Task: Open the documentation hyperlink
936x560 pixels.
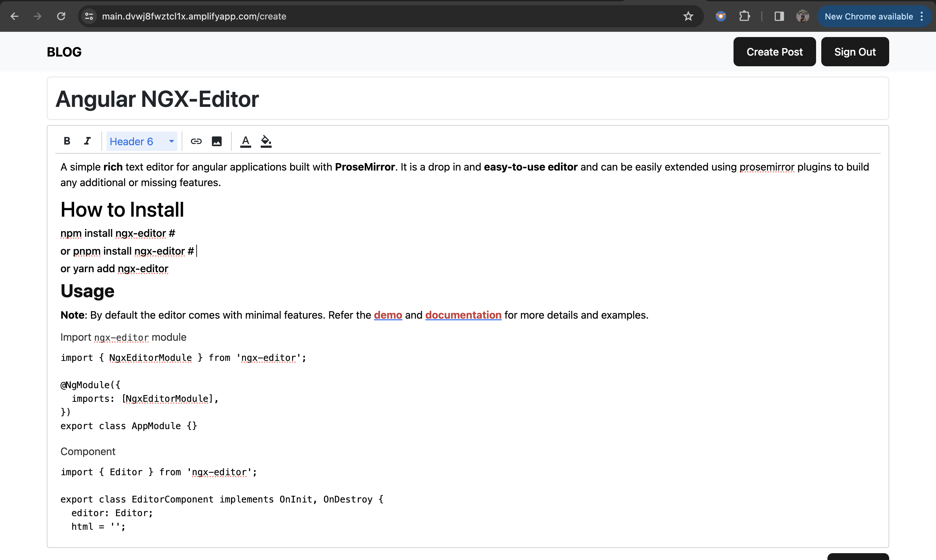Action: click(x=463, y=315)
